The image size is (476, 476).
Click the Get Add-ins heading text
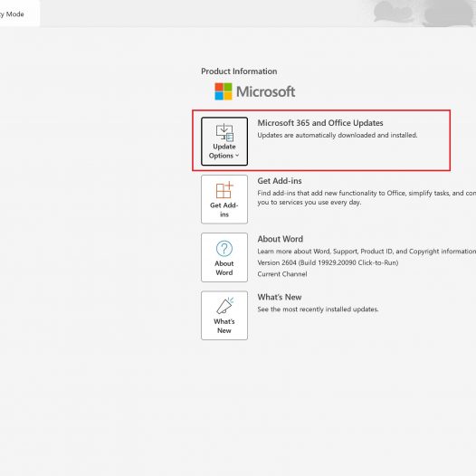(x=280, y=181)
